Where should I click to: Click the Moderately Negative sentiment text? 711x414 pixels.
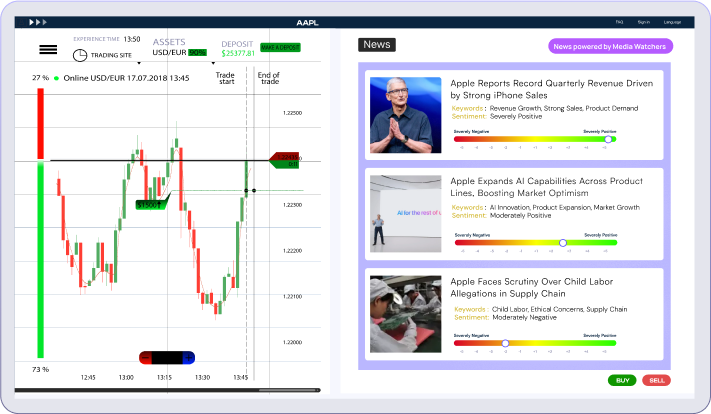click(x=524, y=317)
